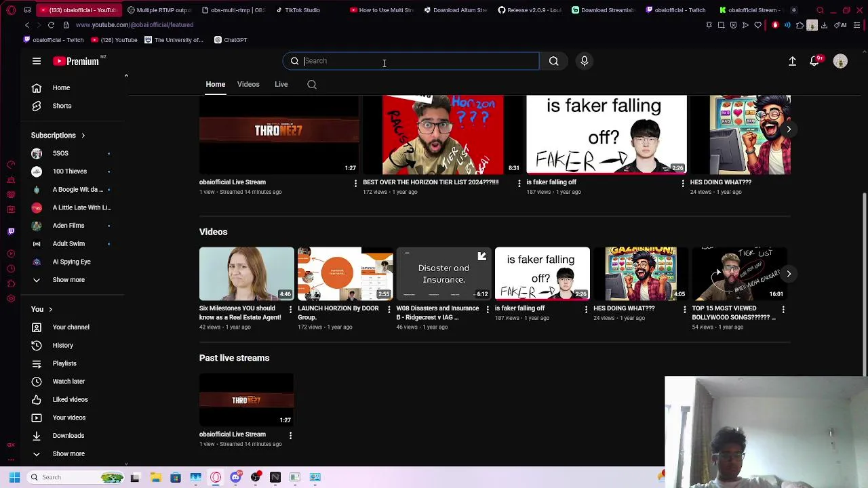Go to Home in the sidebar

[61, 87]
